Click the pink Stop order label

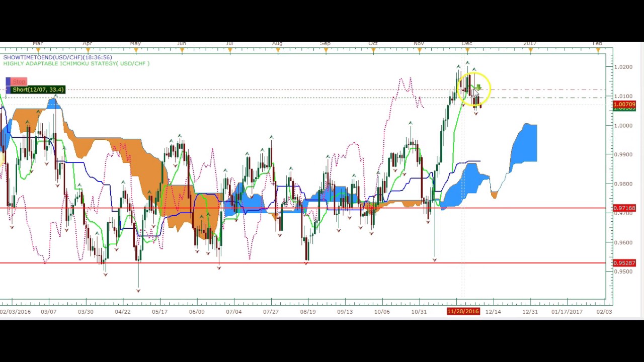coord(19,81)
